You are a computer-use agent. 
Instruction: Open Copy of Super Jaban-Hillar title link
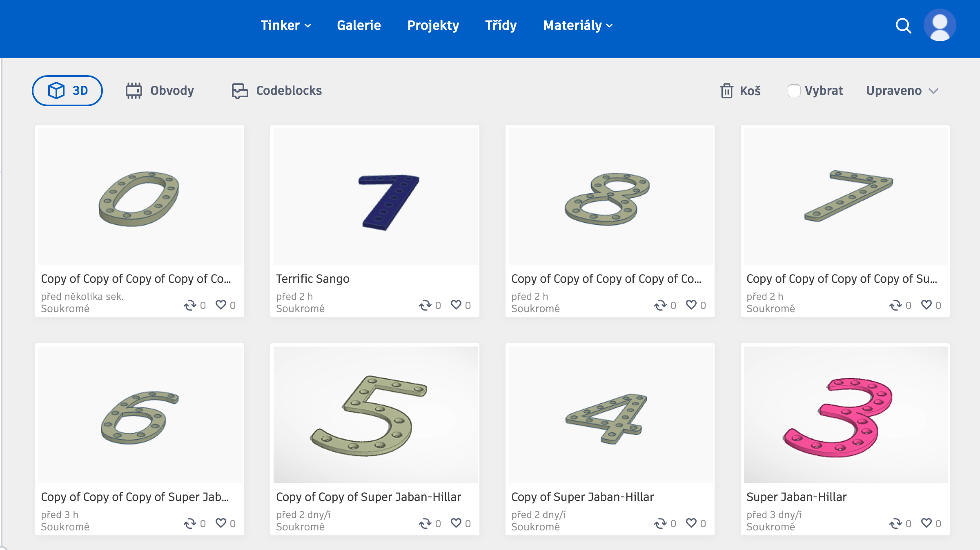click(582, 497)
